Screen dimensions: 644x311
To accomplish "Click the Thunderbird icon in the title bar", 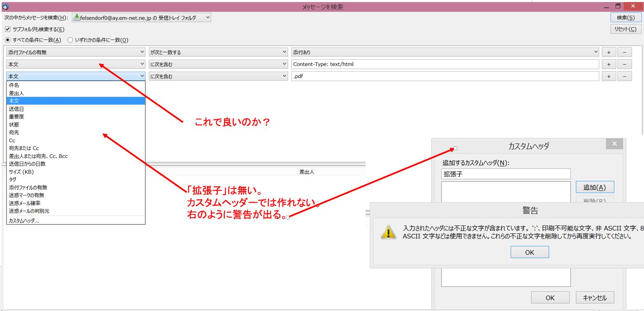I will point(5,7).
